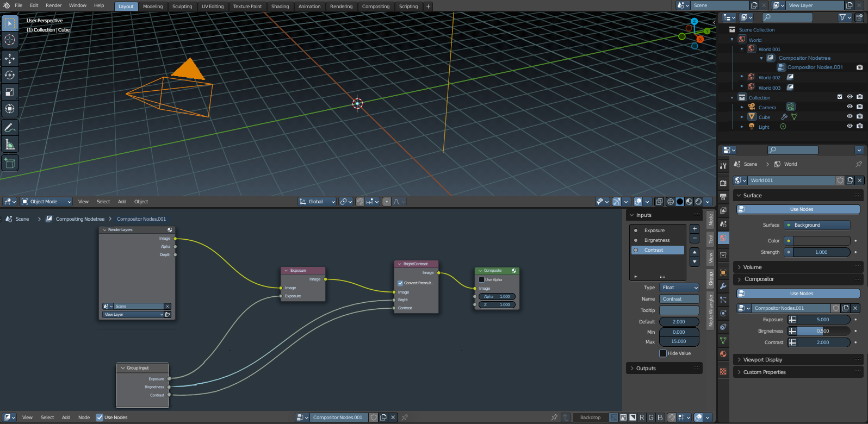This screenshot has height=424, width=868.
Task: Switch to rendered viewport shading
Action: coord(699,202)
